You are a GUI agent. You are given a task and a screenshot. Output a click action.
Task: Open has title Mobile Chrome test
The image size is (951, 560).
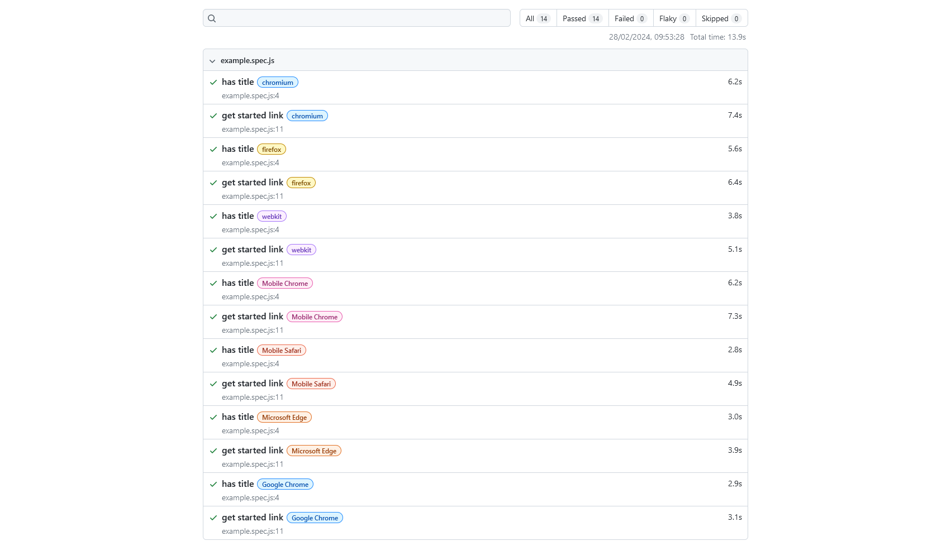coord(237,283)
